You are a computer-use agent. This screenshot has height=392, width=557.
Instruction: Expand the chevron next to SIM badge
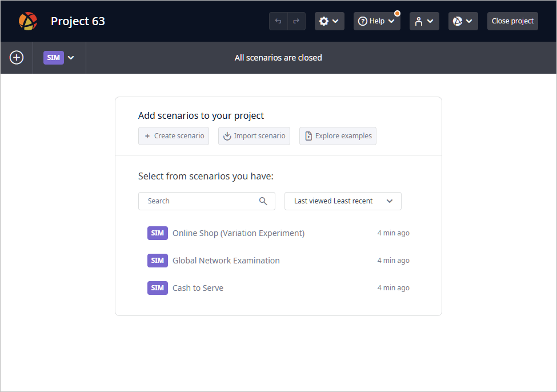point(71,58)
